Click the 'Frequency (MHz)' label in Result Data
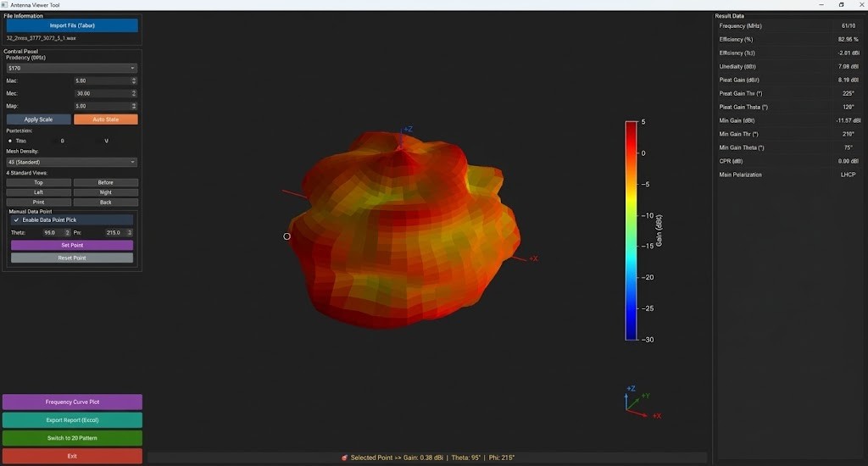868x466 pixels. tap(740, 26)
